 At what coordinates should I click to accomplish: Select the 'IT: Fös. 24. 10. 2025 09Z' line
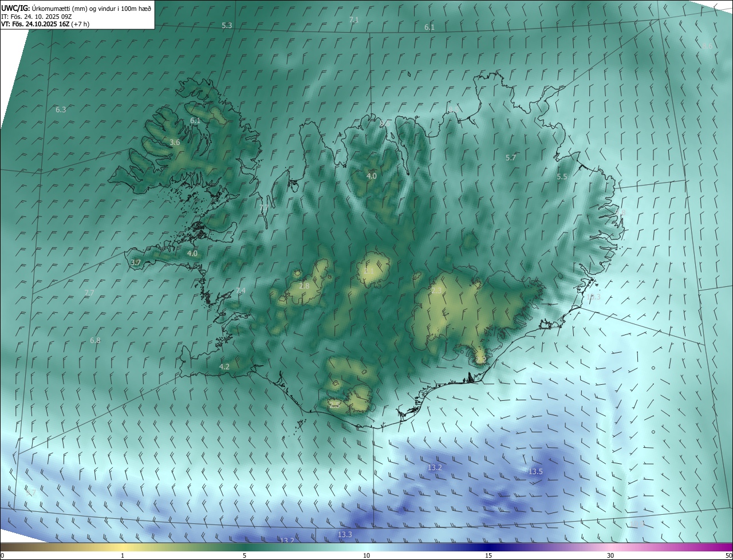point(37,17)
